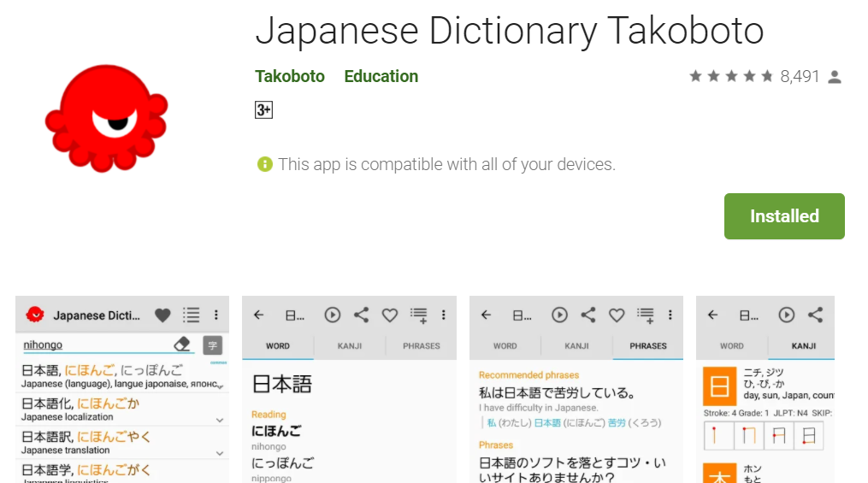The width and height of the screenshot is (868, 483).
Task: Expand the Japanese localization result row
Action: [x=220, y=421]
